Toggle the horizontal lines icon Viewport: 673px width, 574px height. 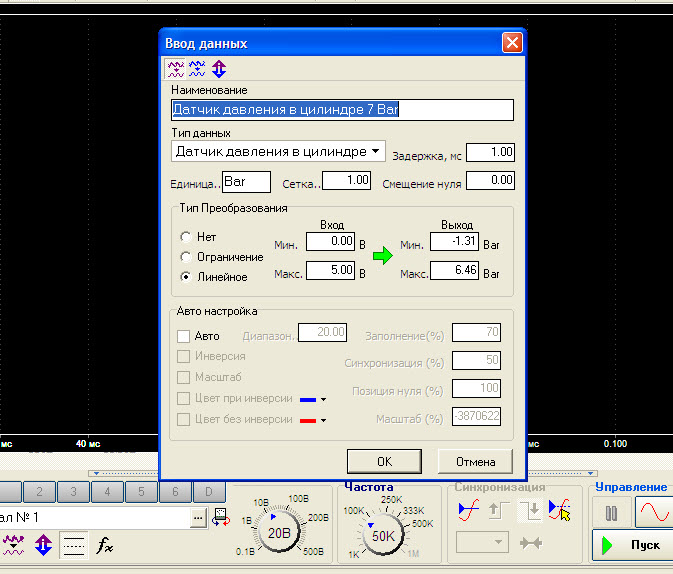[73, 545]
